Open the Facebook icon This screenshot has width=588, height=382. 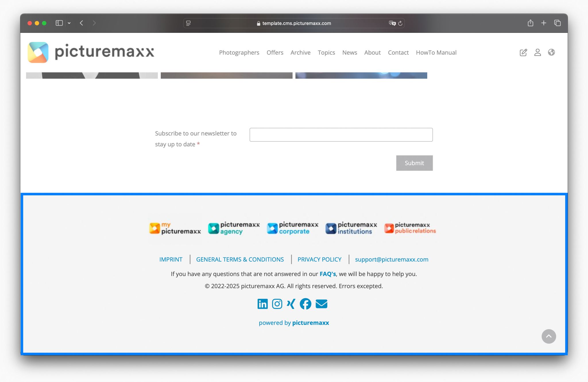click(305, 304)
